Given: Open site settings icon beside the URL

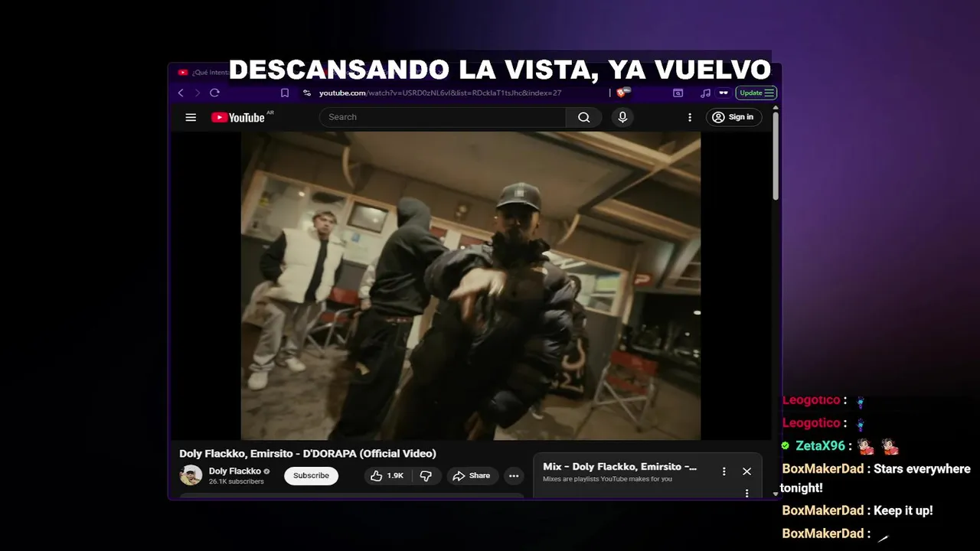Looking at the screenshot, I should (x=307, y=93).
